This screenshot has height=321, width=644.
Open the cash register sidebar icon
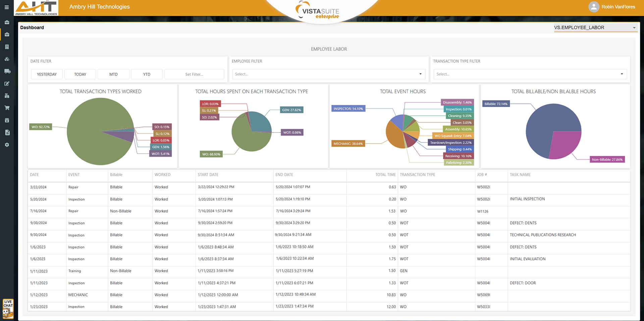coord(7,96)
